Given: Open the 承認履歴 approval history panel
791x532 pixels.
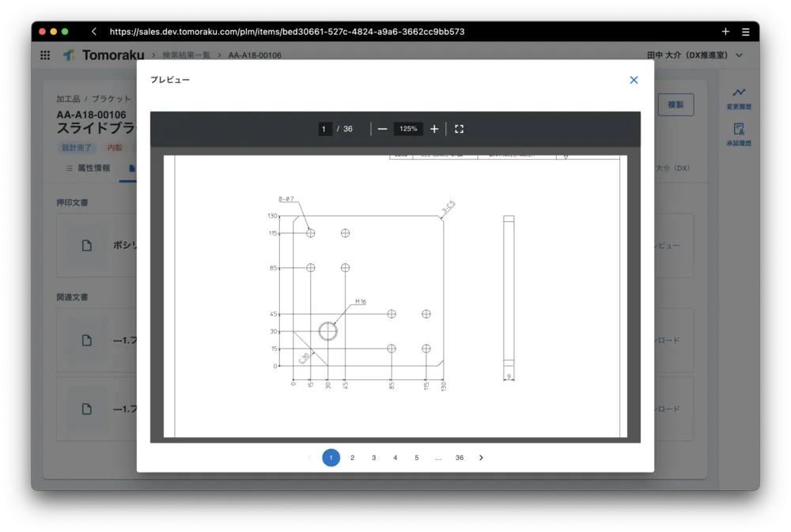Looking at the screenshot, I should (x=739, y=134).
